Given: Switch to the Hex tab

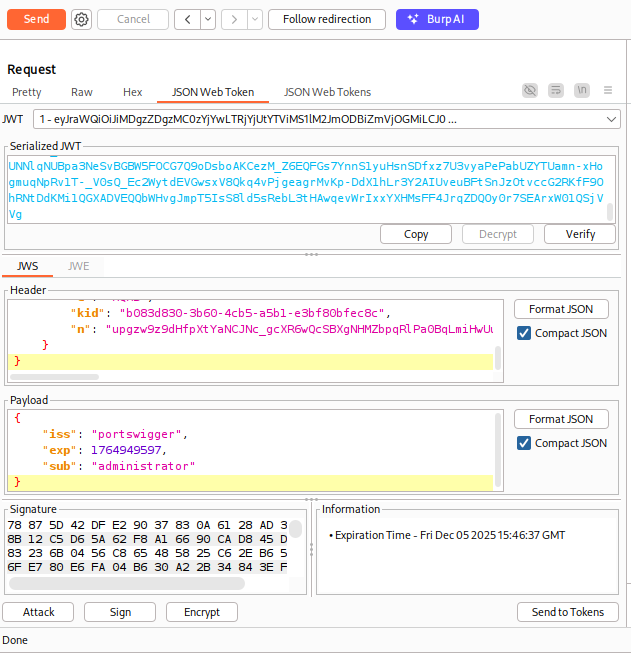Looking at the screenshot, I should pyautogui.click(x=132, y=92).
